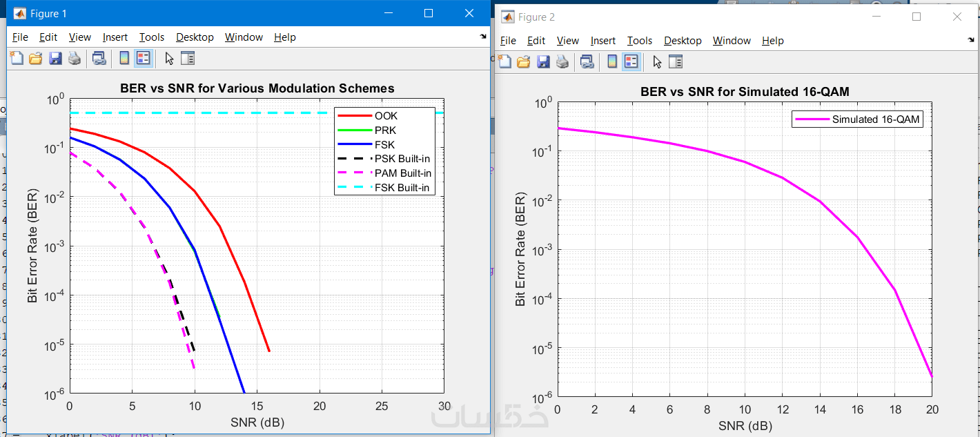Click blue FSK legend entry in Figure 1
The height and width of the screenshot is (437, 980).
point(384,145)
